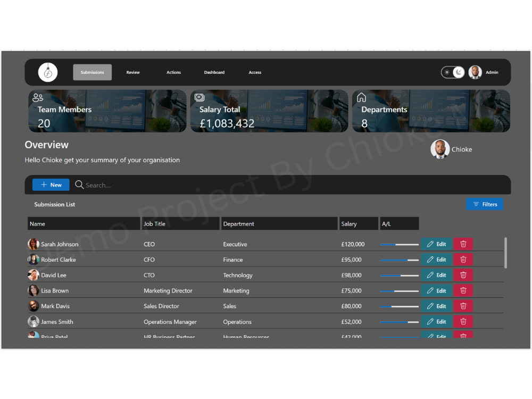Click Robert Clarke's avatar
The width and height of the screenshot is (532, 399).
click(33, 260)
